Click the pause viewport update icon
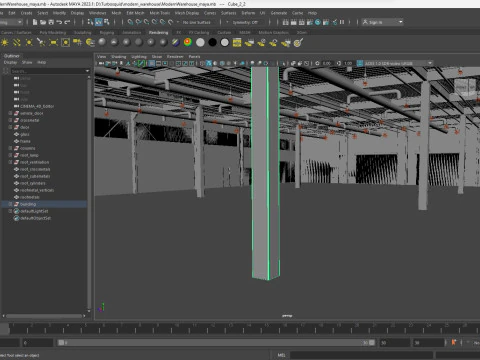This screenshot has height=360, width=480. [x=342, y=22]
